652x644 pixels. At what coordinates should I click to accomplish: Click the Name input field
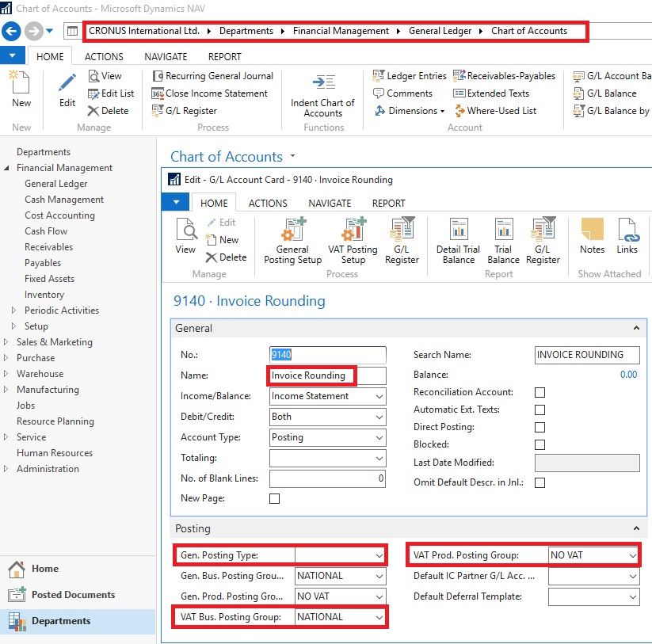click(328, 375)
